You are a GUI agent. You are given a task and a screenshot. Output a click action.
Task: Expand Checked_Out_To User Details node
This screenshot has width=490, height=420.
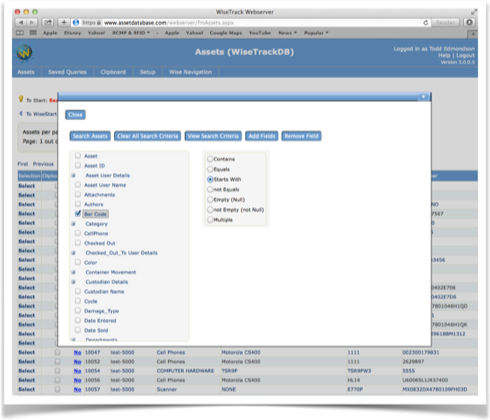[x=73, y=253]
